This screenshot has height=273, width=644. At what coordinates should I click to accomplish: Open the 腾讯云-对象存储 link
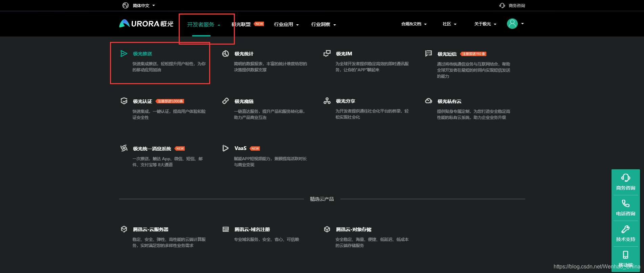point(354,229)
